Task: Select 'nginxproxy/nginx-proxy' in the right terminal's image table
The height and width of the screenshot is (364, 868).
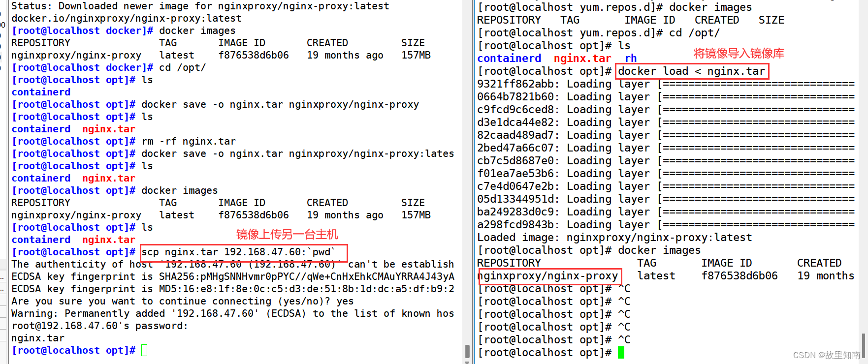Action: click(x=547, y=276)
